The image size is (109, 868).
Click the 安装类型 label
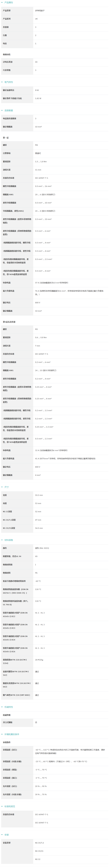coord(7,843)
